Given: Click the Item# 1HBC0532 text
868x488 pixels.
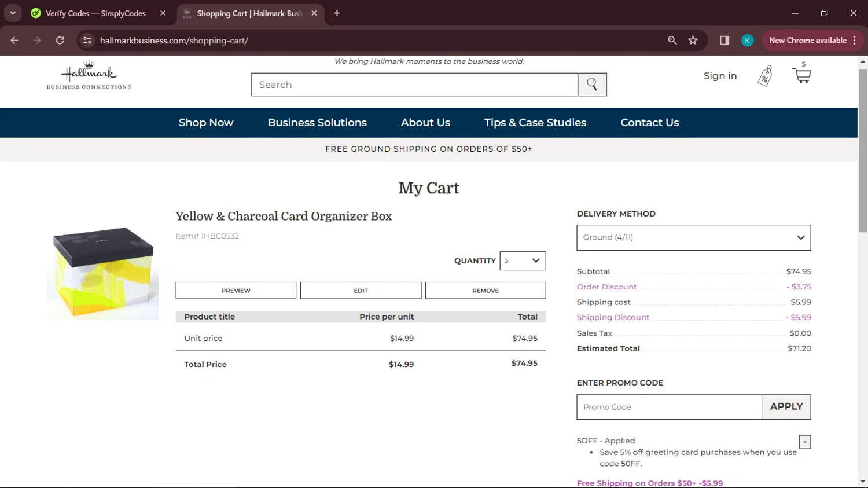Looking at the screenshot, I should tap(207, 236).
